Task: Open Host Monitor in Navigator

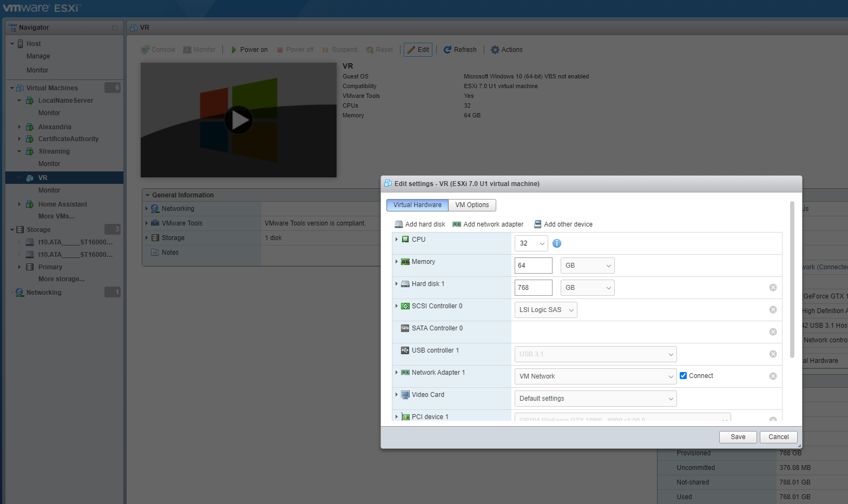Action: coord(37,70)
